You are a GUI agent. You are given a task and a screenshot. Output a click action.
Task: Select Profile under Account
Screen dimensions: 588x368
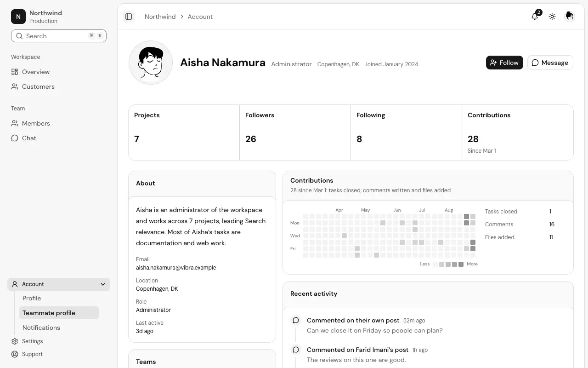pos(59,298)
